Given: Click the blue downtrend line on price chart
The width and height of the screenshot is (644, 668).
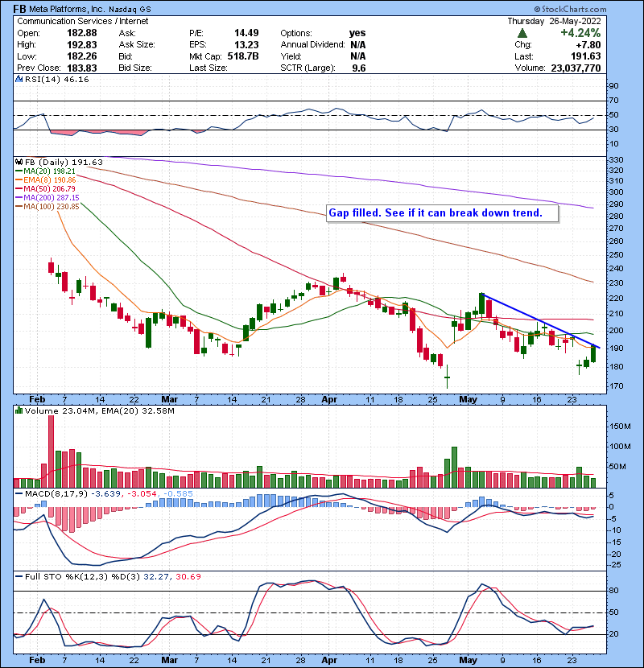Looking at the screenshot, I should [540, 321].
